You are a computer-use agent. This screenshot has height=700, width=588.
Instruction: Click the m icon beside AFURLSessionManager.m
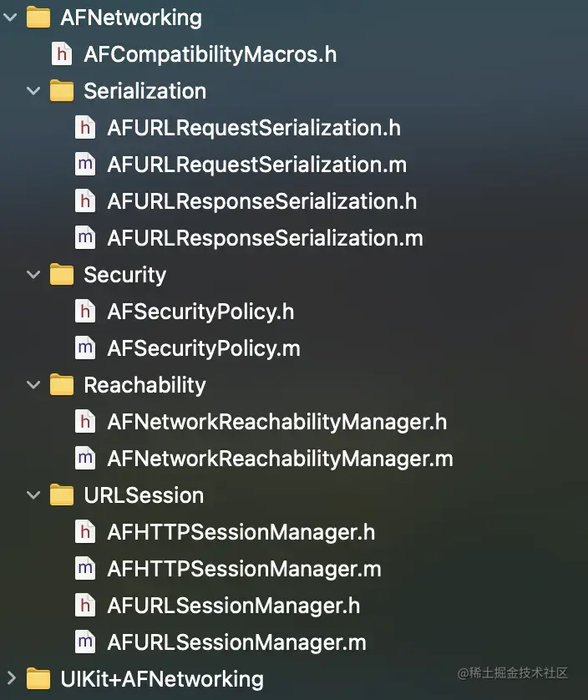click(84, 642)
